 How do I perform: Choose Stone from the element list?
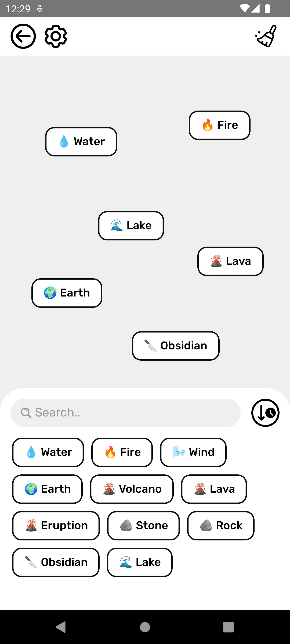[x=143, y=525]
